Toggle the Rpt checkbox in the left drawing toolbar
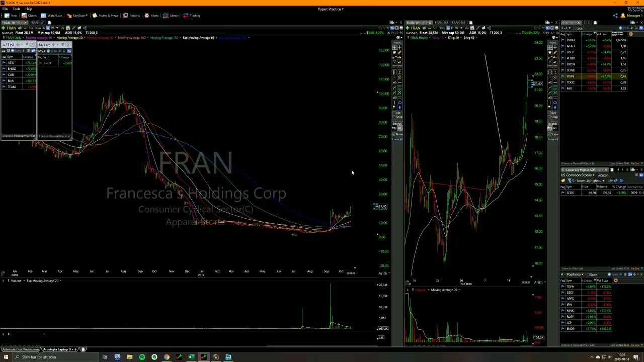644x362 pixels. pos(394,113)
